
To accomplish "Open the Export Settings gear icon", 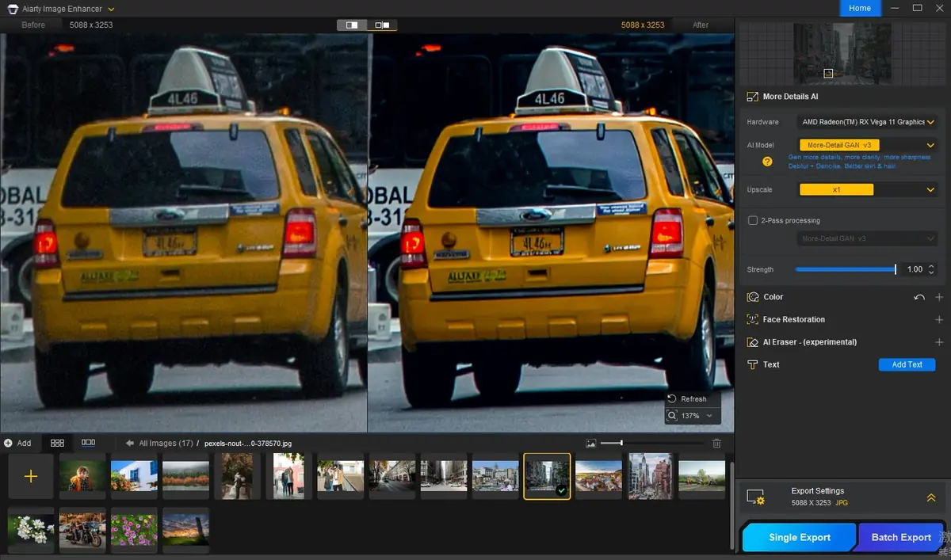I will pos(758,497).
